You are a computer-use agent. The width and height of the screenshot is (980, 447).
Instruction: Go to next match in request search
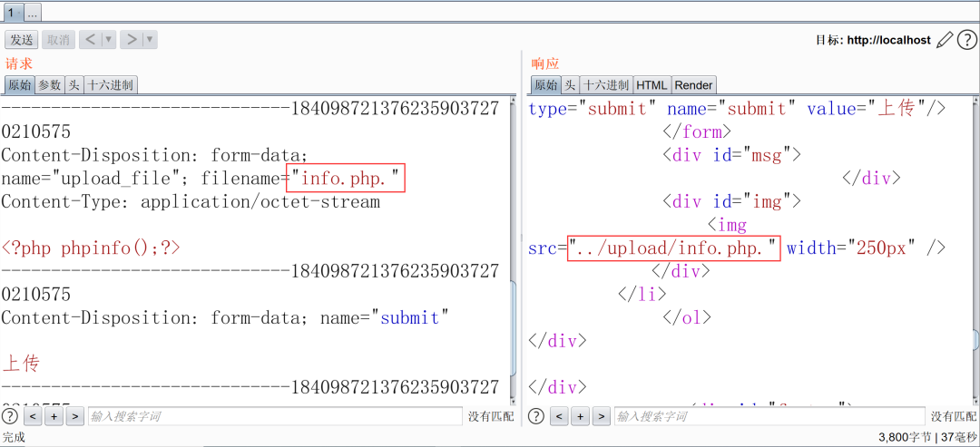click(74, 416)
